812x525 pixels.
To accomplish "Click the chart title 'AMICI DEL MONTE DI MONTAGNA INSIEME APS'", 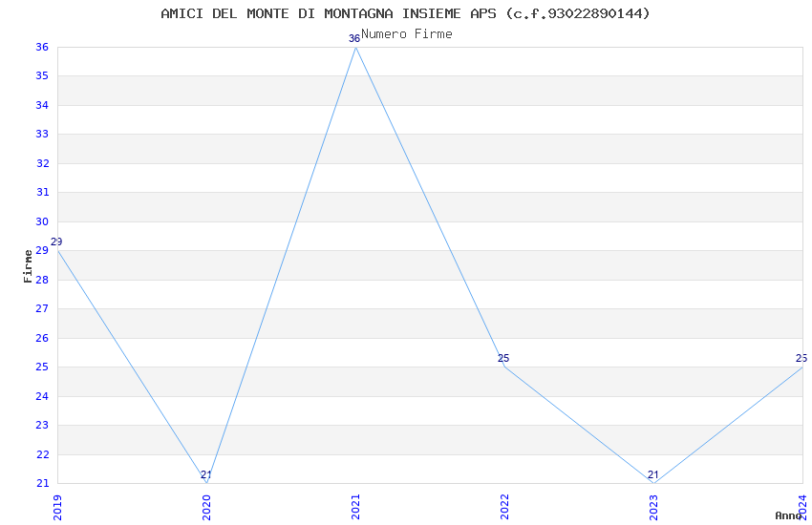I will tap(328, 13).
